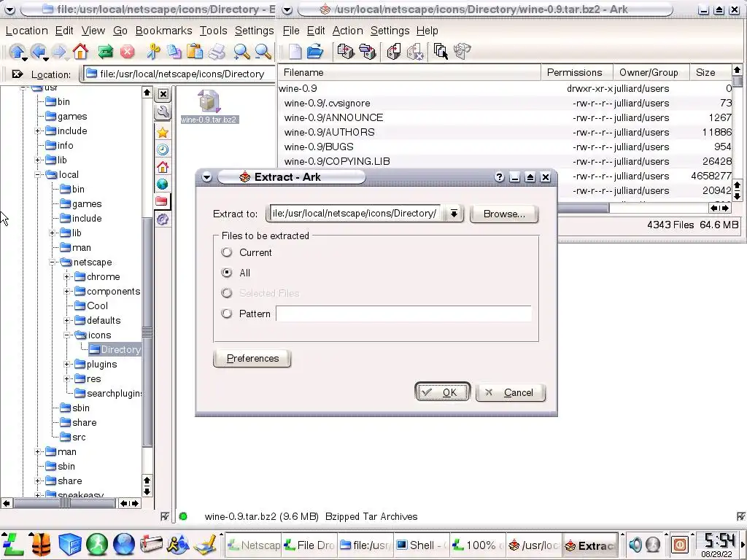Click the Ark file list horizontal scrollbar
Viewport: 747px width, 560px height.
click(x=583, y=208)
